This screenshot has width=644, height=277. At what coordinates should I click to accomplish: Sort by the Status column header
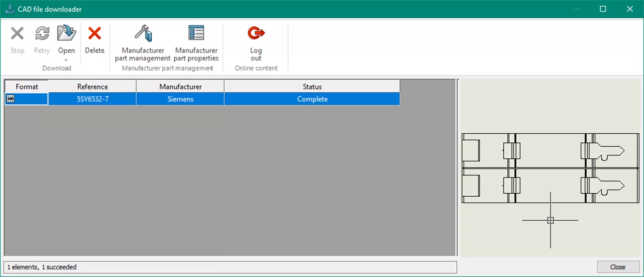pyautogui.click(x=312, y=87)
